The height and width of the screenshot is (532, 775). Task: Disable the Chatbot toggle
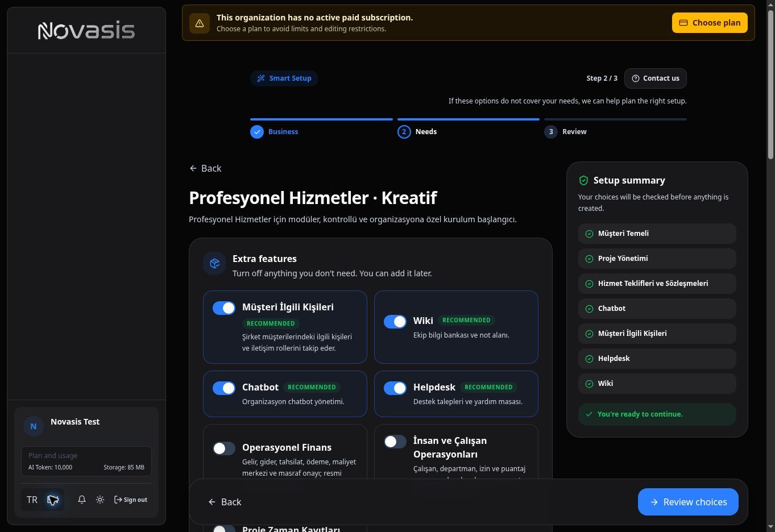click(x=224, y=388)
